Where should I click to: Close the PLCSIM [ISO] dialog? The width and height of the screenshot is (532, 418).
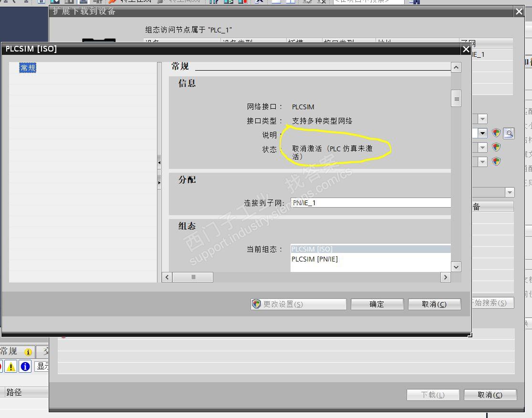466,50
